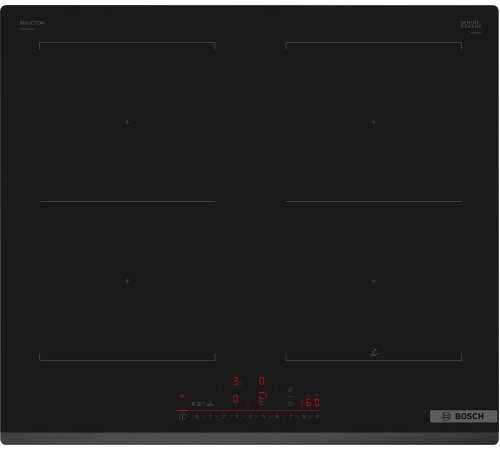Click the center cross of top-right cooking zone
Viewport: 500px width, 450px height.
pos(373,122)
